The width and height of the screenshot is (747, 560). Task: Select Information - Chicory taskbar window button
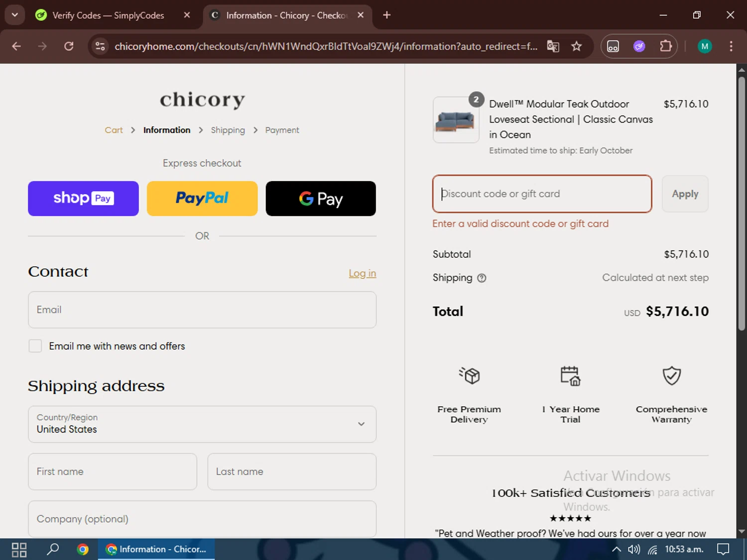[x=156, y=550]
